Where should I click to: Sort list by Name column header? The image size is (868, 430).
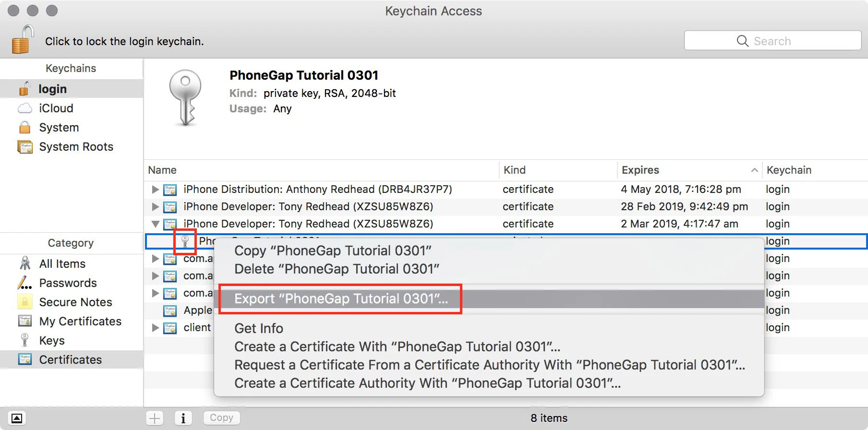click(x=321, y=170)
